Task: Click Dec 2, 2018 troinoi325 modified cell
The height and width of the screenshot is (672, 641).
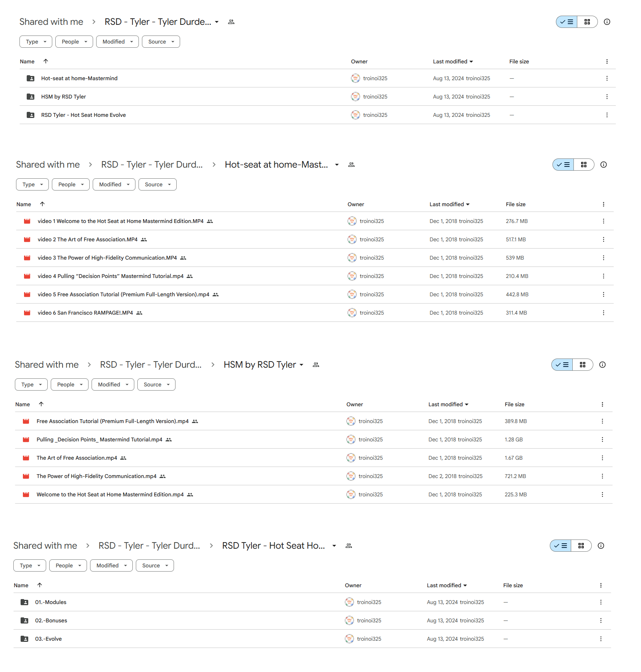Action: (x=455, y=476)
